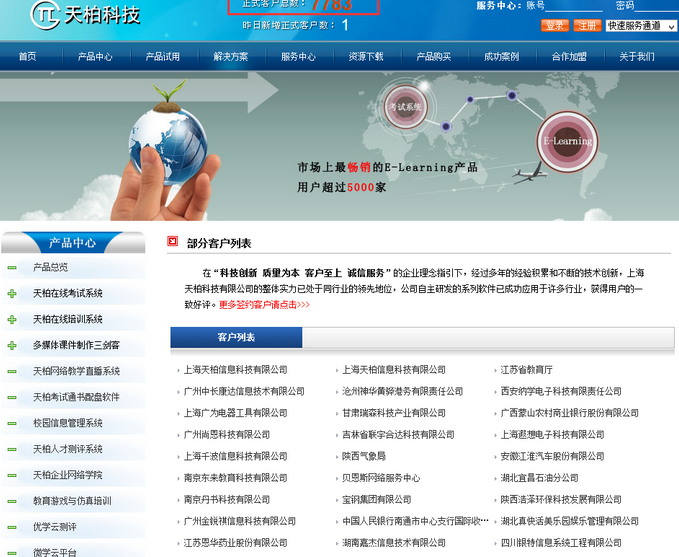Open the 产品购买 menu item

click(433, 57)
